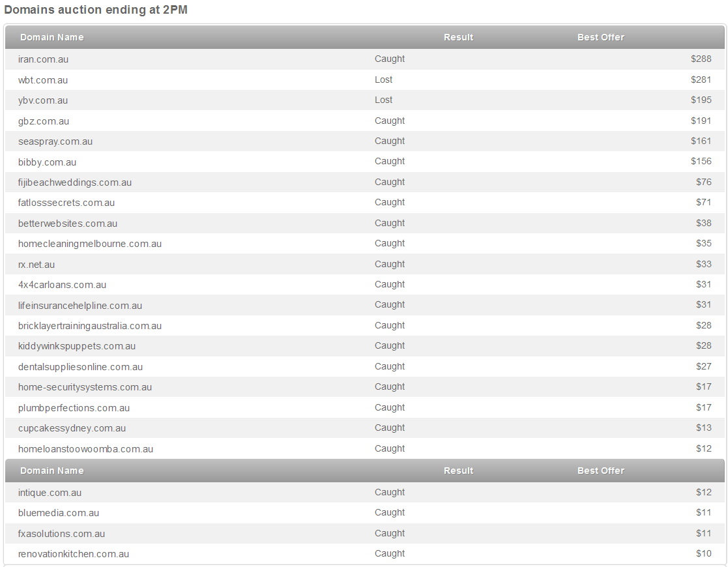Select dentalsuppliesonline.com.au domain
This screenshot has width=728, height=567.
tap(80, 367)
